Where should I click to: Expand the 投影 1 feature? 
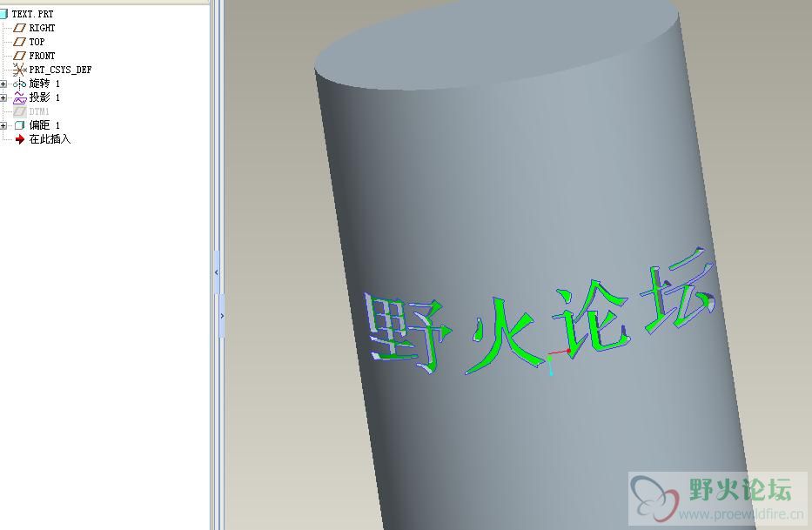click(x=3, y=97)
